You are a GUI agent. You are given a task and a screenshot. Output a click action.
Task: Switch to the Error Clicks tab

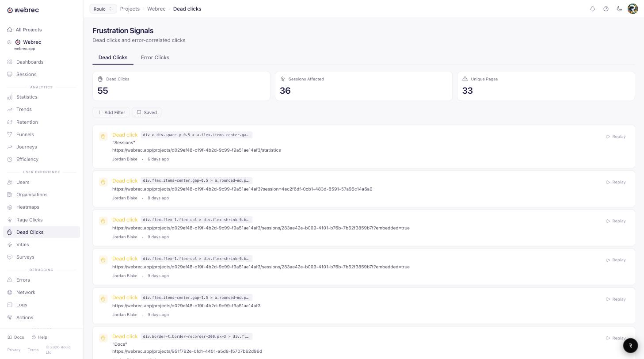(x=155, y=57)
